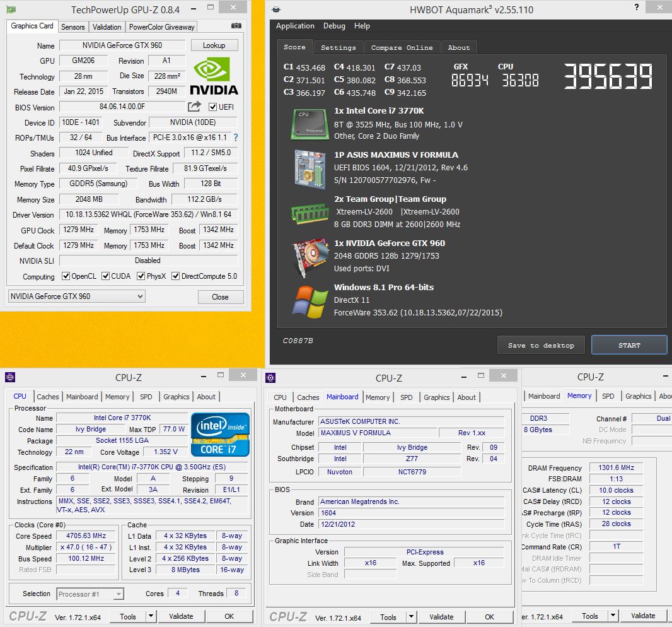Open Mainboard tab in left CPU-Z window
The image size is (672, 627).
82,397
